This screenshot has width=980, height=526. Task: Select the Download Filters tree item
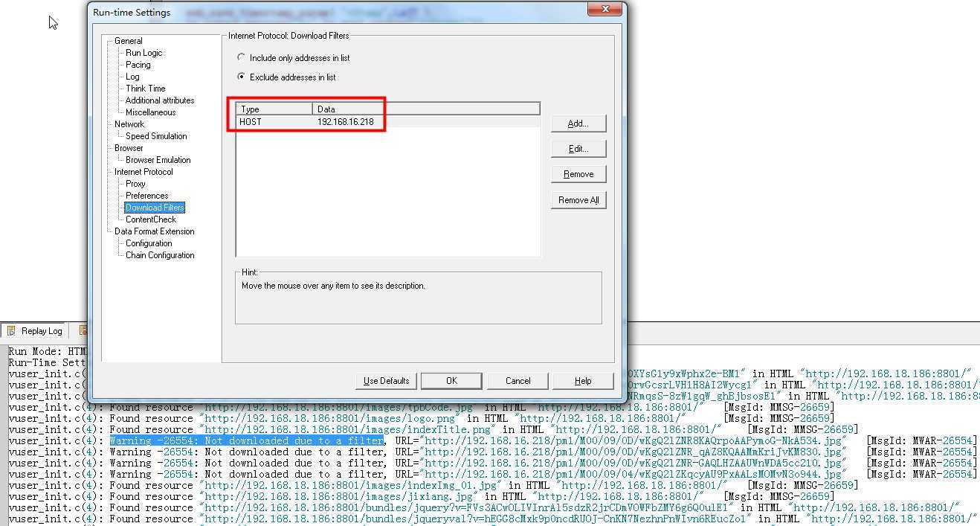tap(155, 208)
